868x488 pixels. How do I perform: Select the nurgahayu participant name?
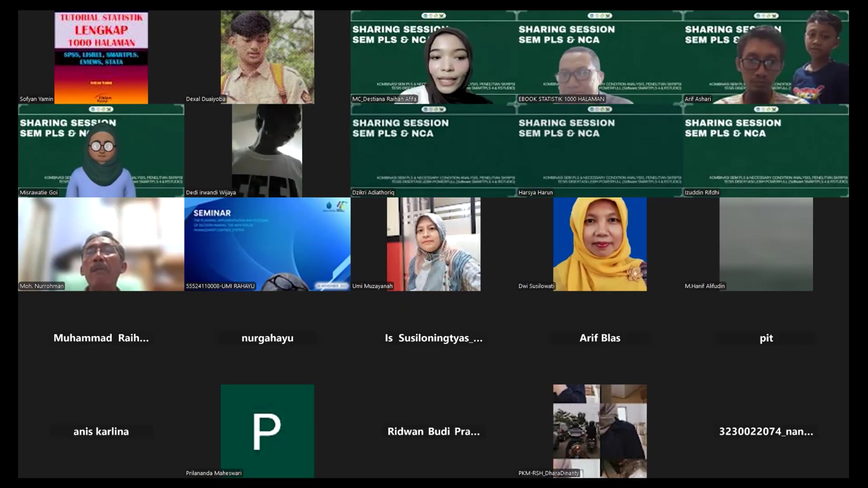pos(267,338)
